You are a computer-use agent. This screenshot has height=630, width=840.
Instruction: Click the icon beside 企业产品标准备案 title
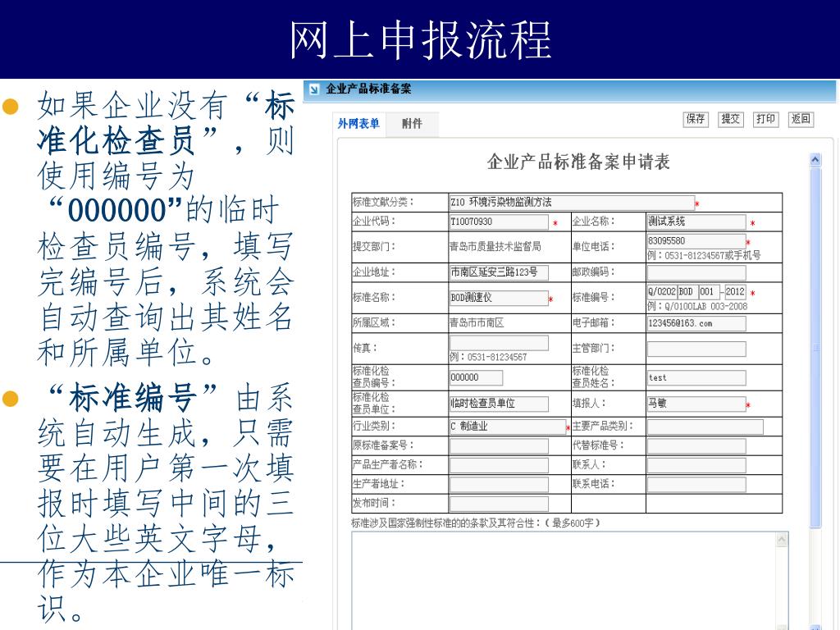click(314, 89)
